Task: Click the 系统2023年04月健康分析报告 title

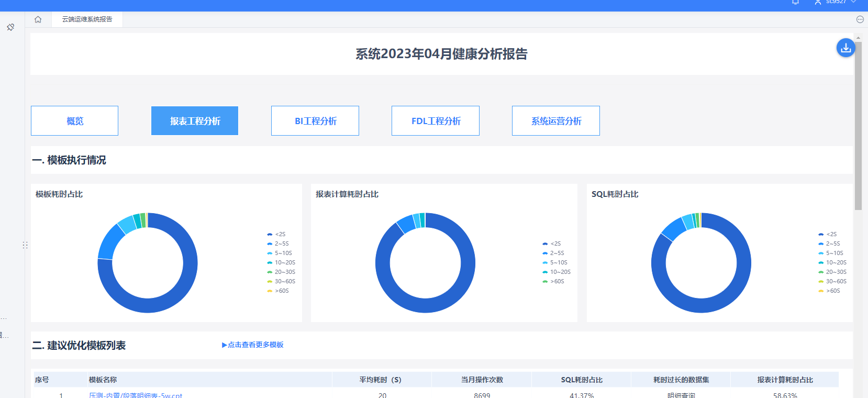Action: coord(441,54)
